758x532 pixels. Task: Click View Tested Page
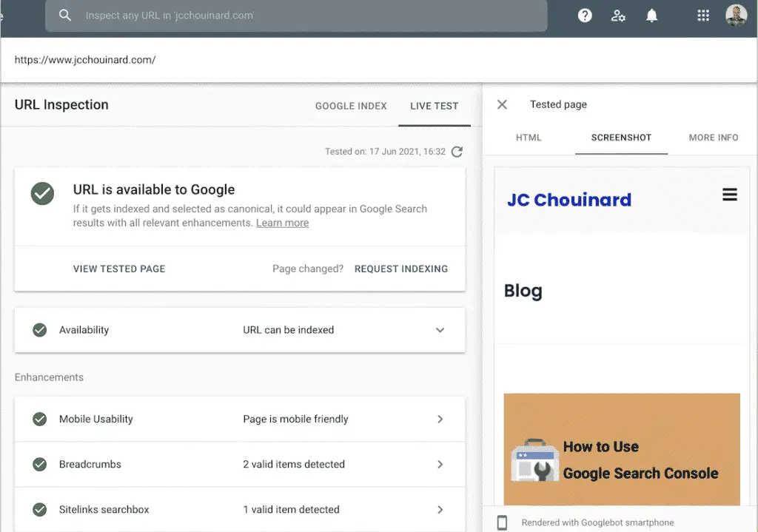coord(119,269)
